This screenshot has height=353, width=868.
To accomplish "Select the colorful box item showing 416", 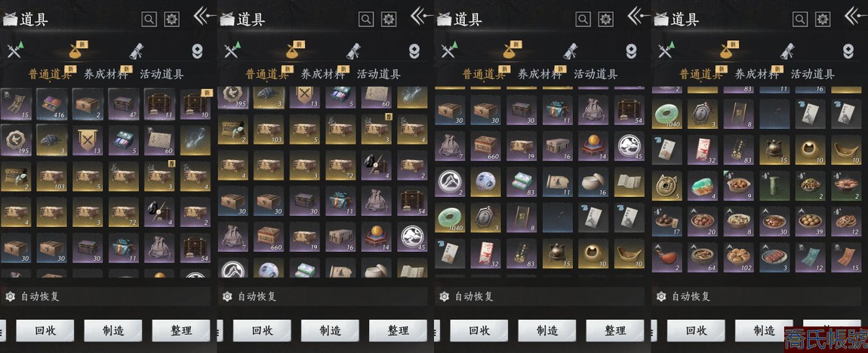I will point(51,104).
